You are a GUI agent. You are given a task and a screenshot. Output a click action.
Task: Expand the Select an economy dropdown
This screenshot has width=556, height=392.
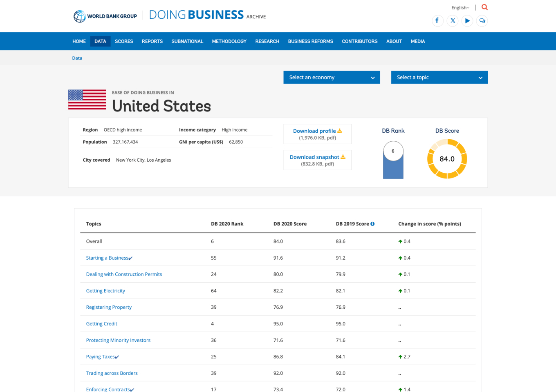coord(332,77)
